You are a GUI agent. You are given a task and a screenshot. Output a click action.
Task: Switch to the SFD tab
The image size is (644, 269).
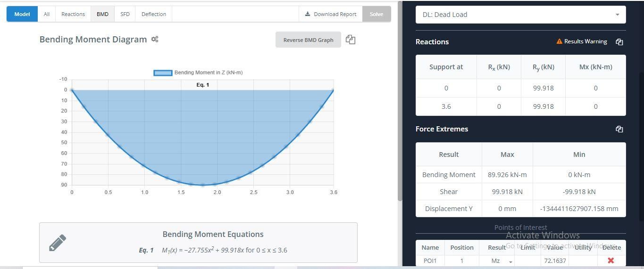coord(125,14)
